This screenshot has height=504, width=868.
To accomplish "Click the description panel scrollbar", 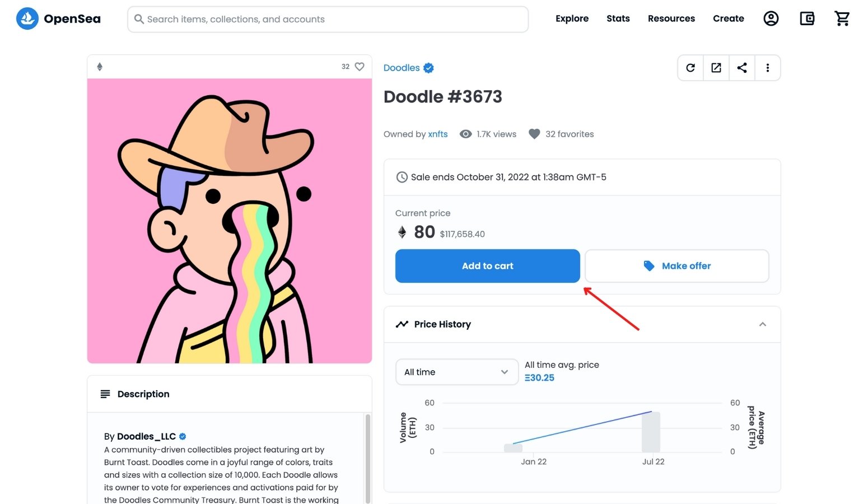I will coord(368,458).
